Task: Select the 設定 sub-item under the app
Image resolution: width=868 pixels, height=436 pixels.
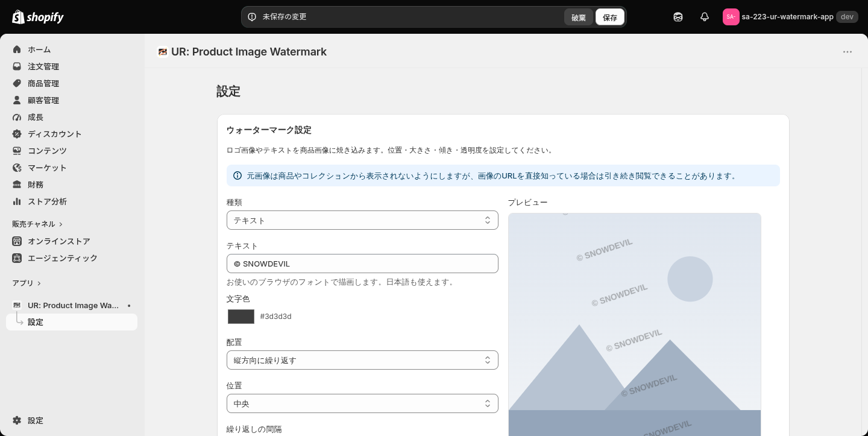Action: pos(72,322)
